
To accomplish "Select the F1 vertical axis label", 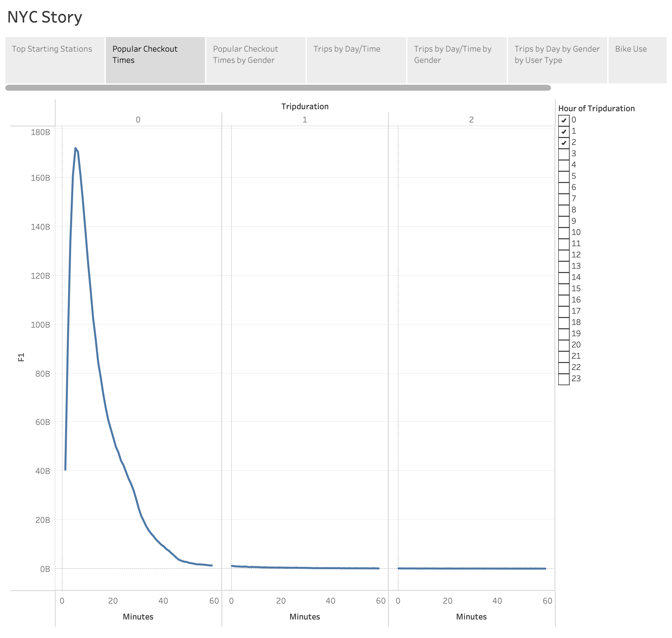I will point(21,357).
